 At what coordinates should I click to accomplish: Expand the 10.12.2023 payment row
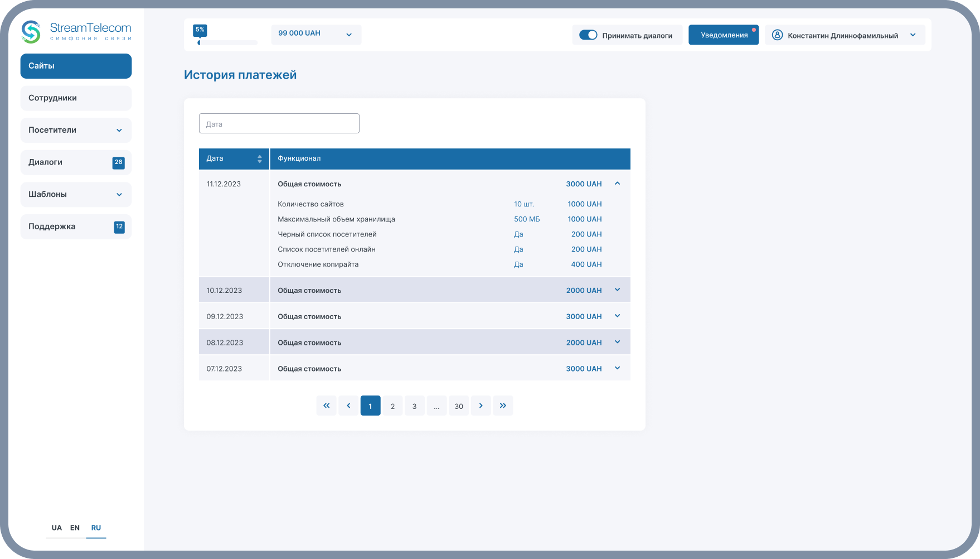[x=617, y=290]
